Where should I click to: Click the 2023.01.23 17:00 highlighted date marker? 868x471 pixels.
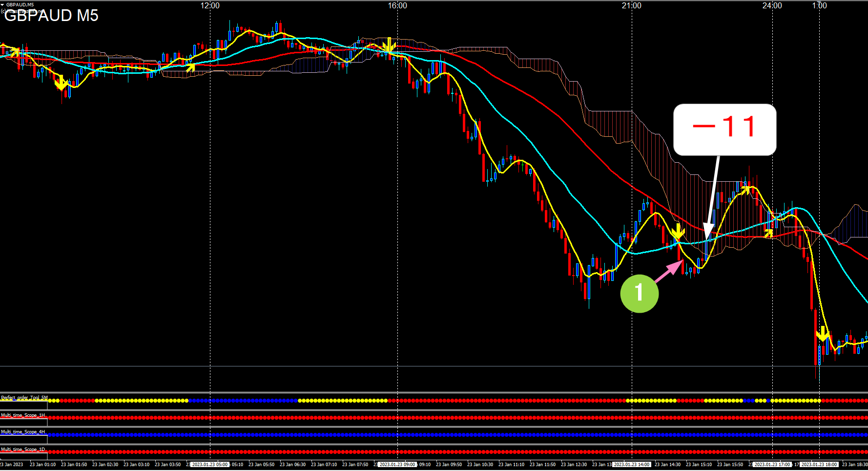[x=772, y=465]
